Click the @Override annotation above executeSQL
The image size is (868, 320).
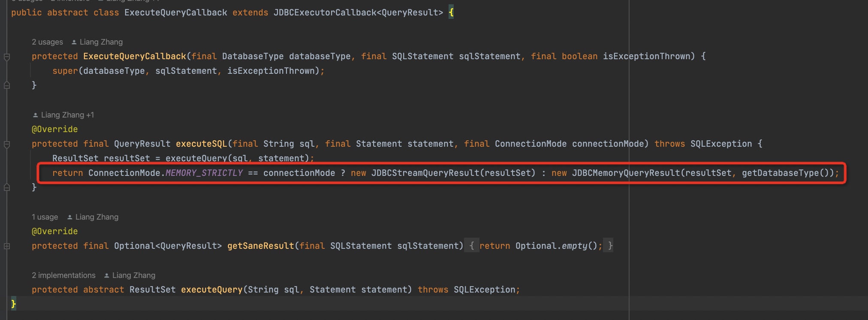coord(54,129)
